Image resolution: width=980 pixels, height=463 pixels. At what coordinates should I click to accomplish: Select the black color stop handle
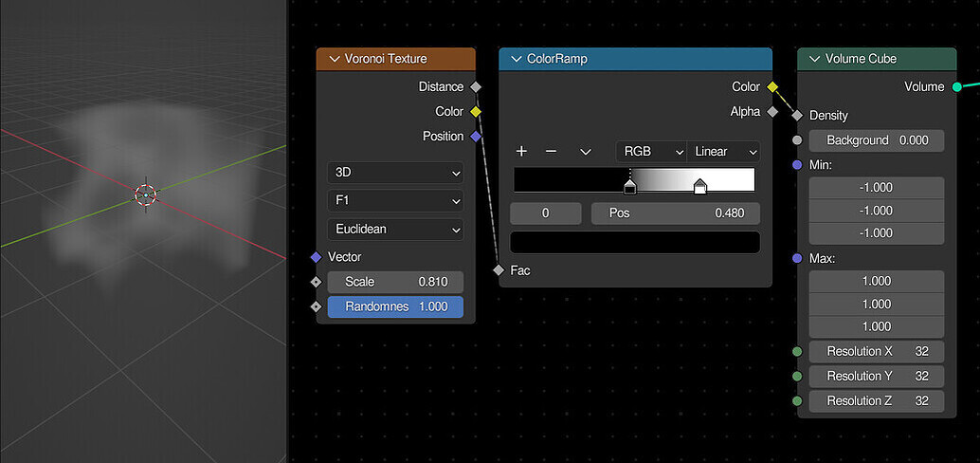tap(630, 186)
